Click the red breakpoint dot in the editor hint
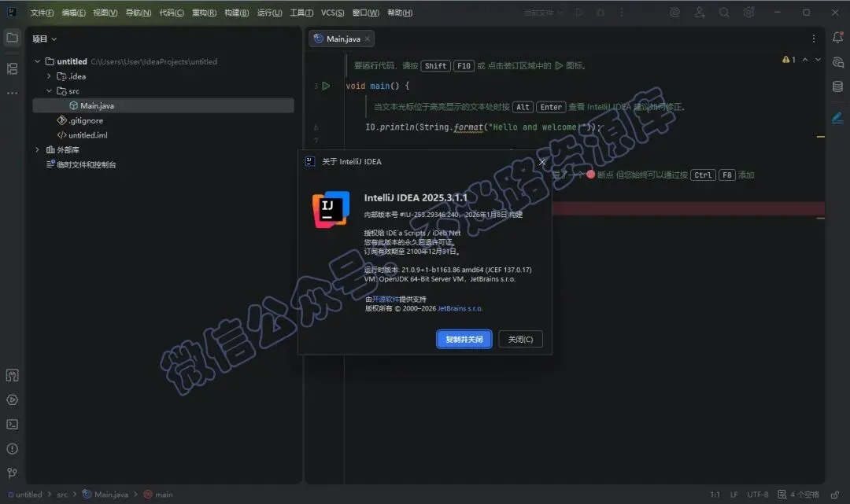The height and width of the screenshot is (504, 850). (x=590, y=175)
